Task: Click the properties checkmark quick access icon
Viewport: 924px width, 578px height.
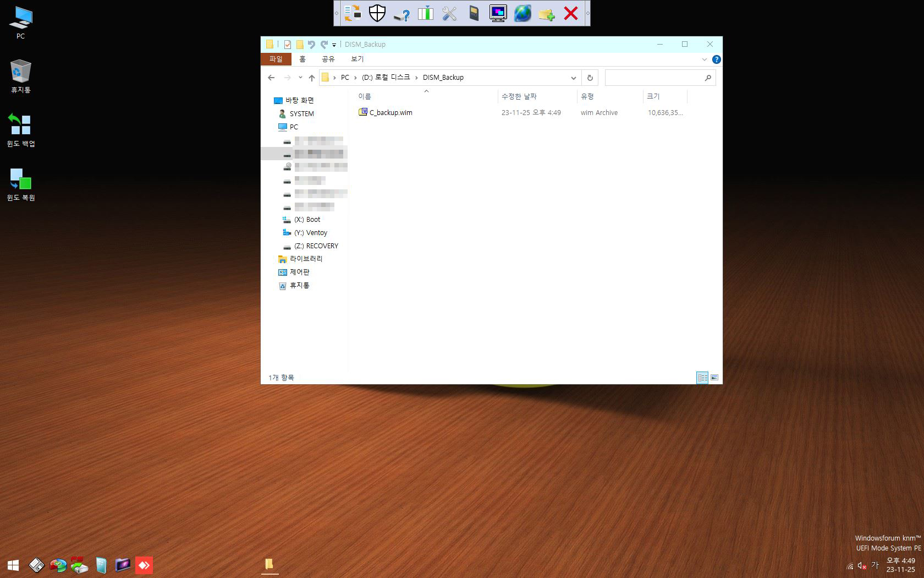Action: 287,45
